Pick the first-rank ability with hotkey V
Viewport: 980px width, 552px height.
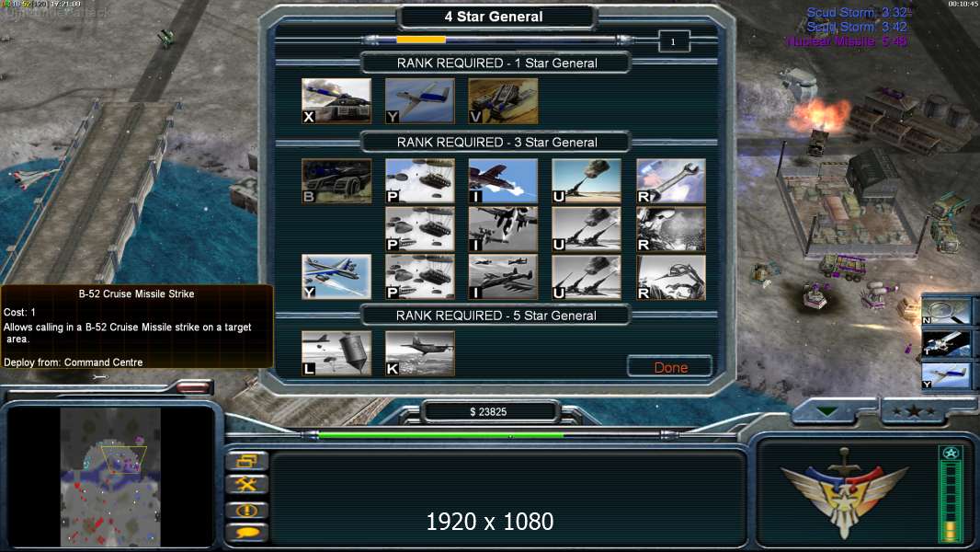point(503,100)
